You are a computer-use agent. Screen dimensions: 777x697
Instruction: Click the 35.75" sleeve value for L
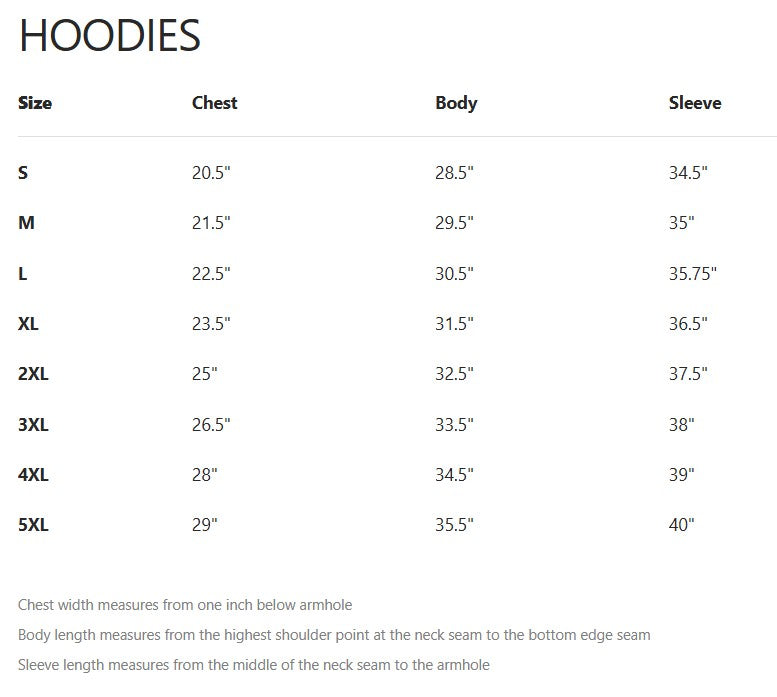[692, 274]
